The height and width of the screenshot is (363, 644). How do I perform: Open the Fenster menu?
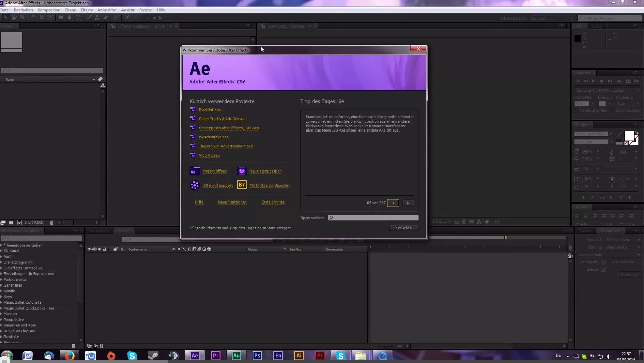(146, 10)
